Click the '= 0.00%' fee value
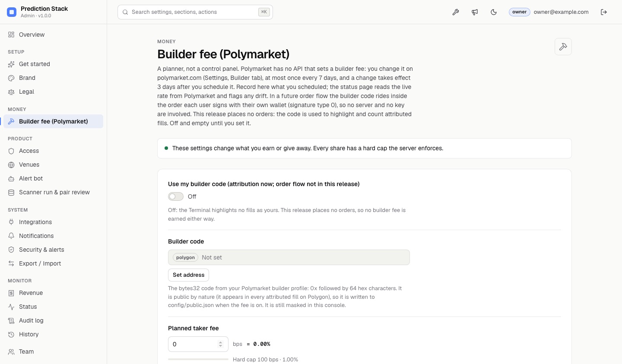Viewport: 622px width, 364px height. (x=258, y=344)
